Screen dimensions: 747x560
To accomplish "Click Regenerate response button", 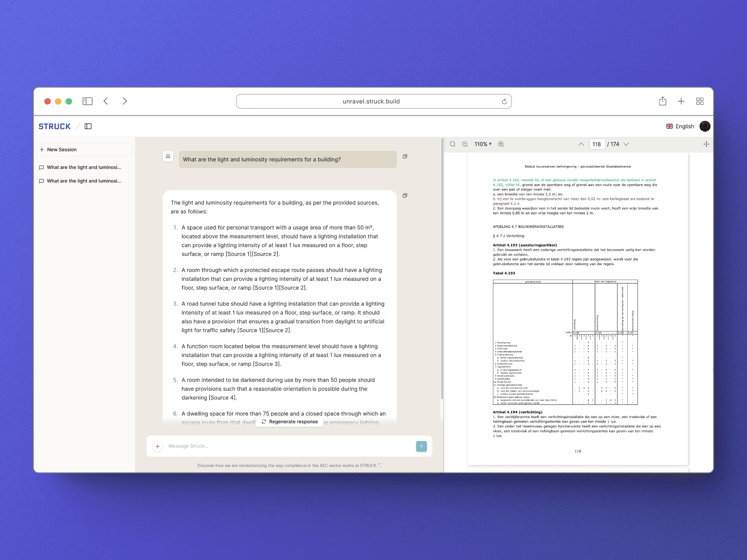I will [x=289, y=422].
